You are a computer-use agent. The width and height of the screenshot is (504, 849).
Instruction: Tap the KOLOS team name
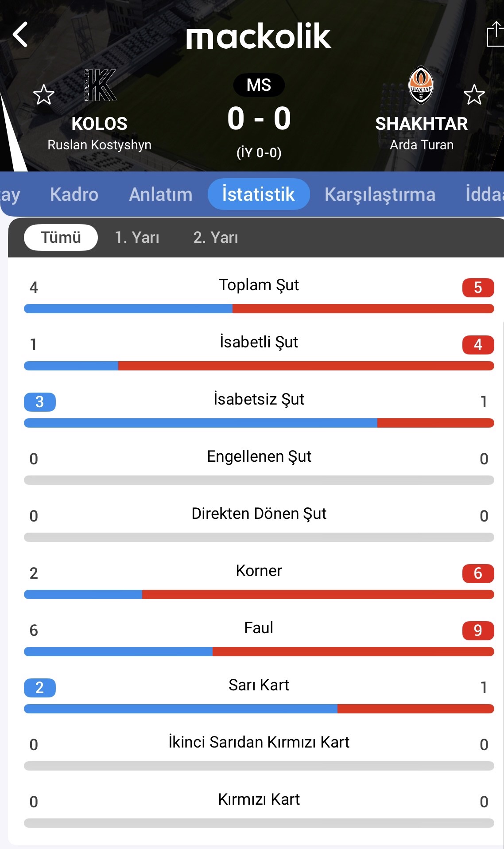tap(99, 124)
